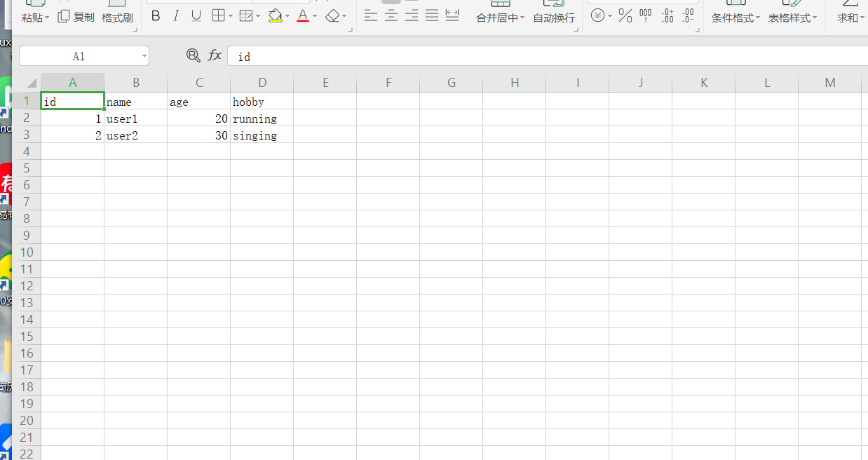Open the fx insert function dialog
The height and width of the screenshot is (460, 868).
point(215,55)
